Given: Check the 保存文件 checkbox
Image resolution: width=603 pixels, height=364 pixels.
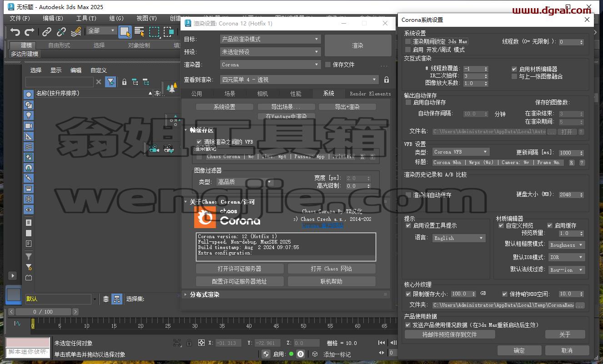Looking at the screenshot, I should click(x=328, y=65).
